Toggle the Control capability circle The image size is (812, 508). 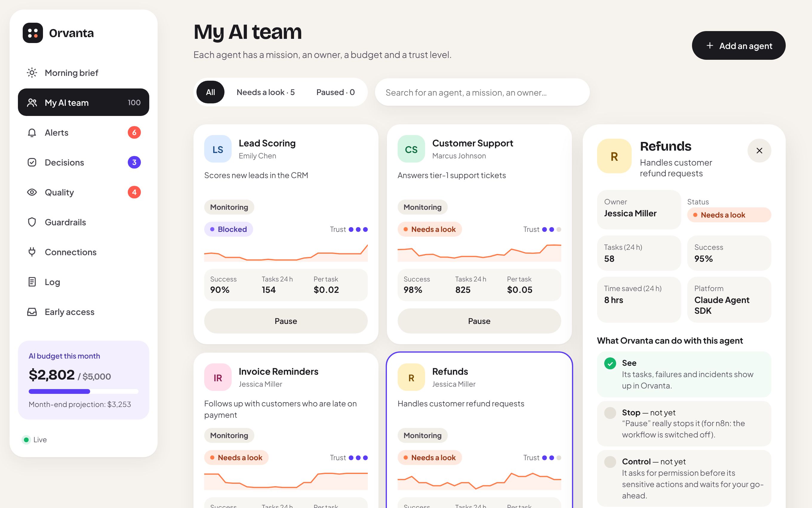point(610,462)
